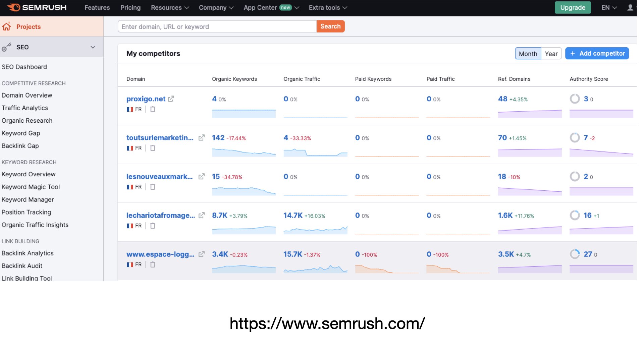Open Backlink Analytics in sidebar
This screenshot has width=644, height=362.
[28, 253]
